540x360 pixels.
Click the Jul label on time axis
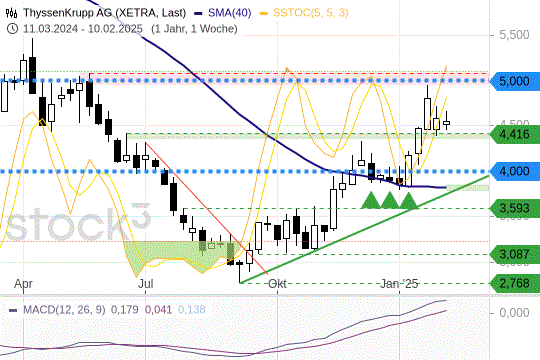[146, 284]
